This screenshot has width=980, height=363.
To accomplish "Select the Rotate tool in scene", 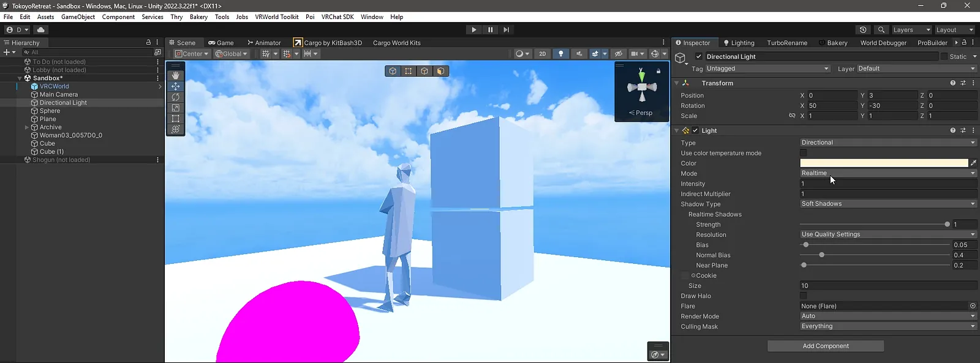I will click(x=176, y=97).
